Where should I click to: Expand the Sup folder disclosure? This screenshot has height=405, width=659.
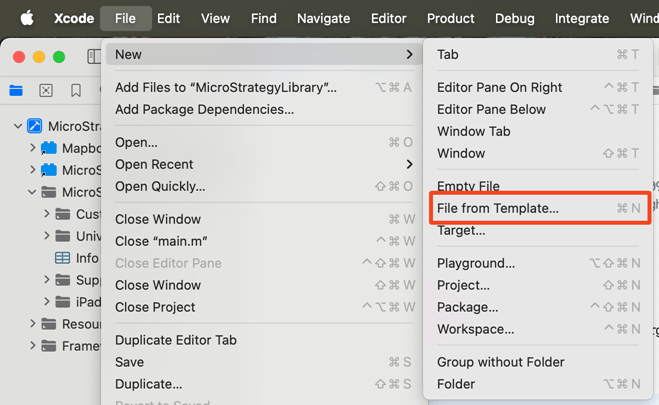[47, 280]
